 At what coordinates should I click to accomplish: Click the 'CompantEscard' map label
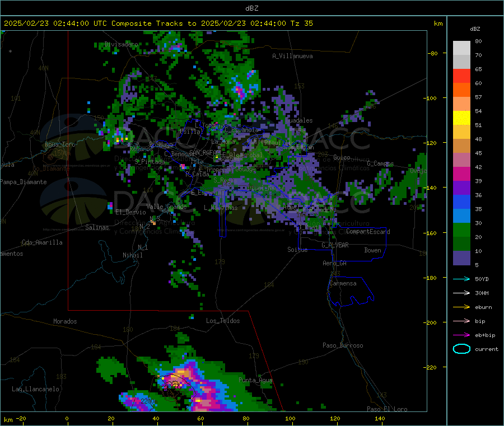[x=368, y=232]
